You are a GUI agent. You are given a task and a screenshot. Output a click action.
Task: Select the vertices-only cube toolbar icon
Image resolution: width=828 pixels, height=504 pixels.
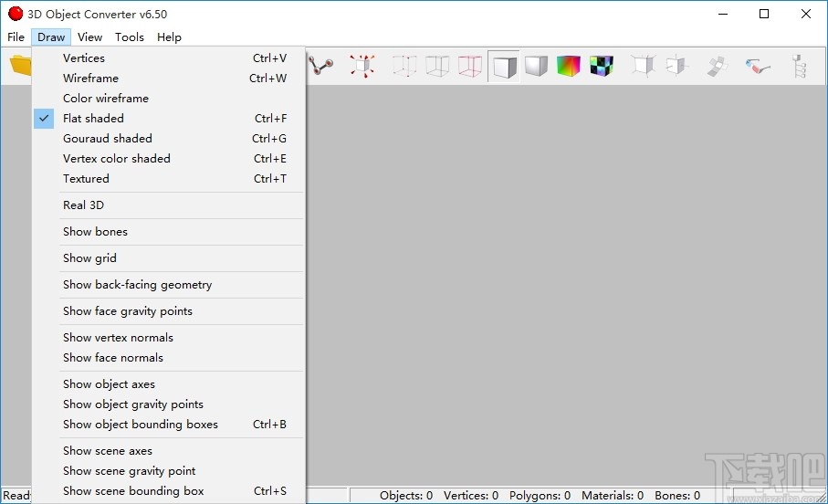(x=404, y=66)
